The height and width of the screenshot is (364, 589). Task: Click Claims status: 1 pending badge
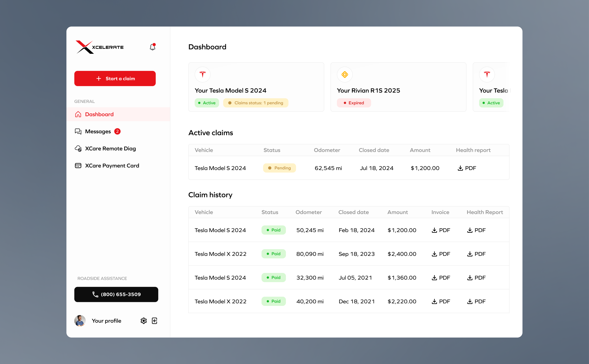tap(256, 103)
